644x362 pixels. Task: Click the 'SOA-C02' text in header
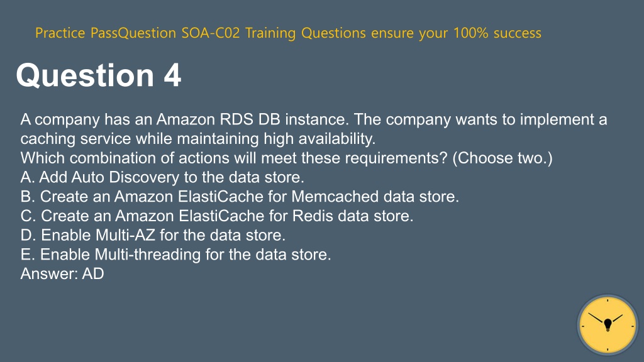tap(210, 33)
